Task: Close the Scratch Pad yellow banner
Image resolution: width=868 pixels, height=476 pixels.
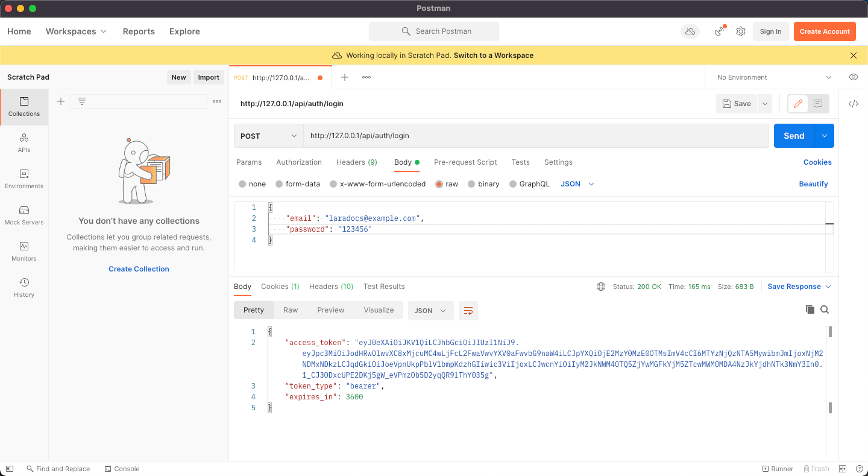Action: coord(854,56)
